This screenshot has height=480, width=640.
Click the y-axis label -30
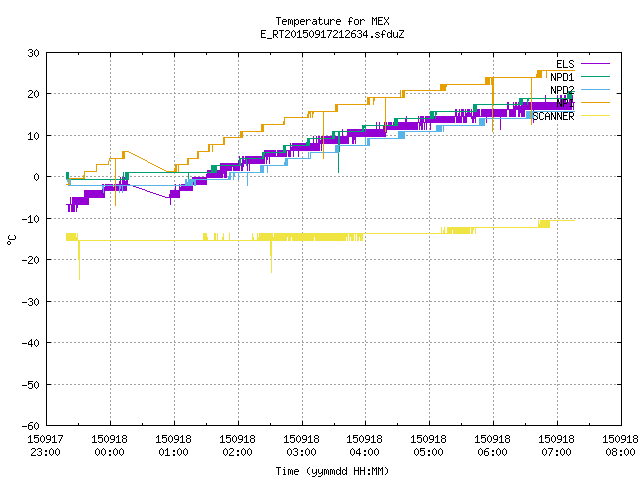pyautogui.click(x=31, y=302)
